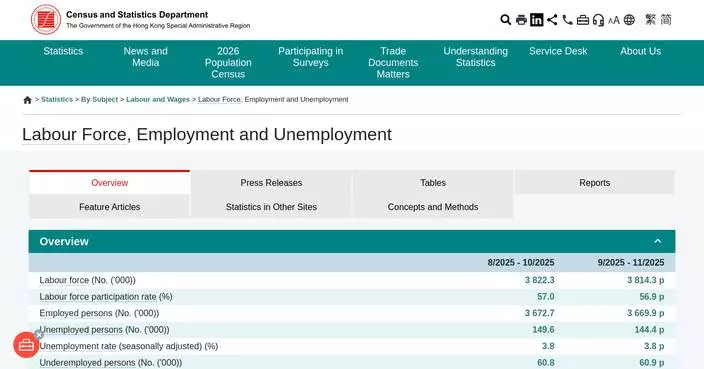Click the unemployed persons value 144.4 p

coord(649,330)
